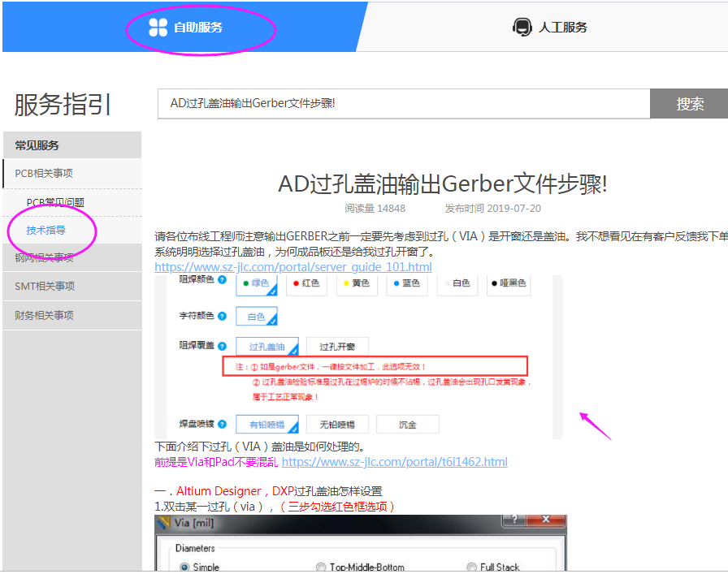Open 技术指导 in the sidebar
The image size is (728, 574).
pyautogui.click(x=46, y=231)
